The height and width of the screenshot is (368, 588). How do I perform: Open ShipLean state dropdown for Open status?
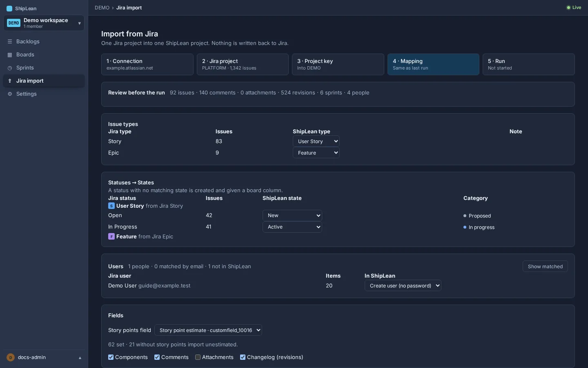[292, 215]
